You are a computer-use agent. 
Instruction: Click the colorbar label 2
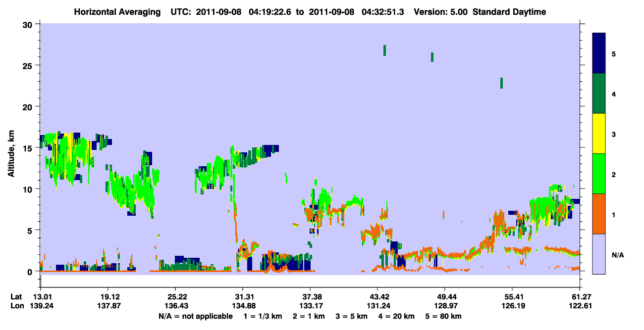point(613,174)
